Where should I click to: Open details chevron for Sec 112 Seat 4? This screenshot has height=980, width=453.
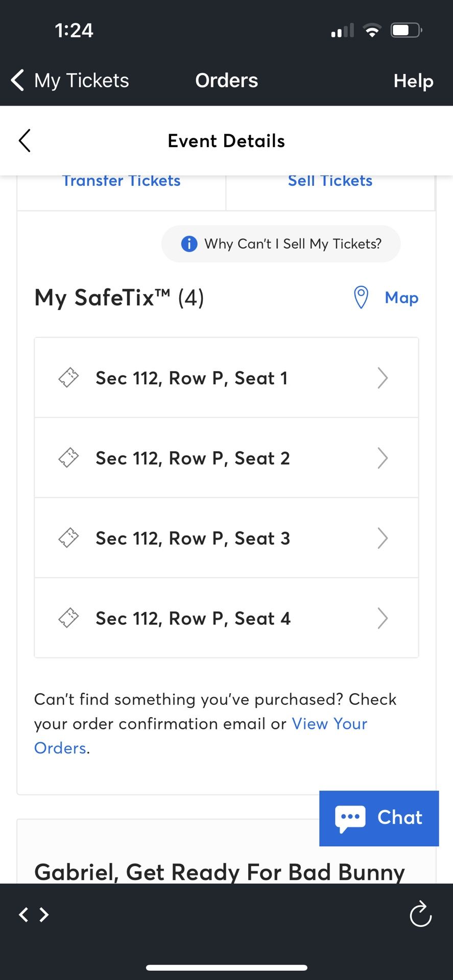[383, 618]
